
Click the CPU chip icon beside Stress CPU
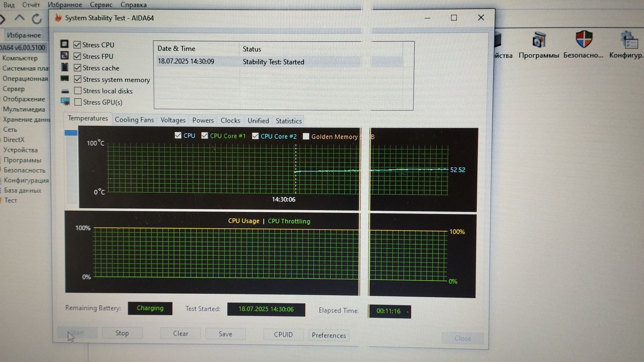coord(64,44)
